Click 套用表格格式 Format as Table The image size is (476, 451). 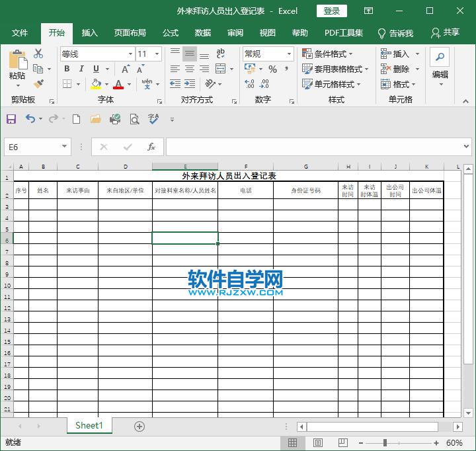coord(335,69)
